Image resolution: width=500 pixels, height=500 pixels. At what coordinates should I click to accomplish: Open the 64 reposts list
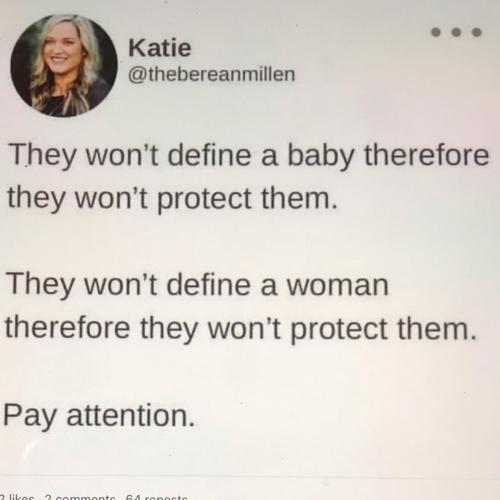point(157,497)
